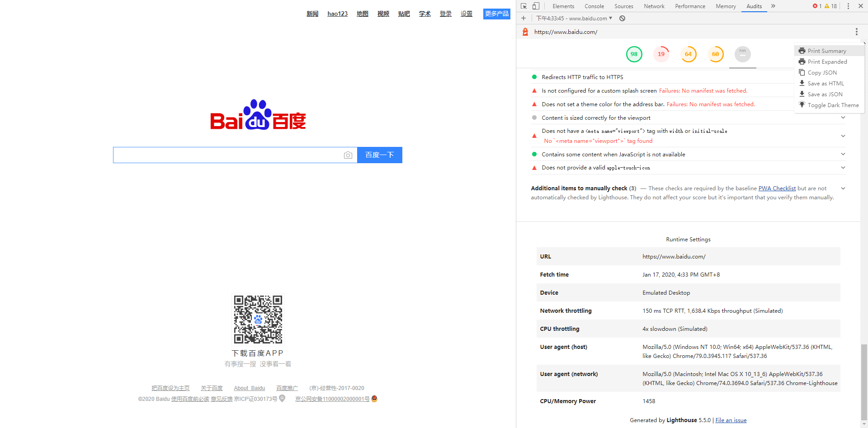Click the 百度一下 search button
The height and width of the screenshot is (428, 868).
(379, 155)
